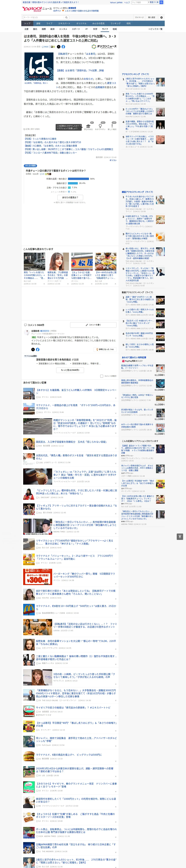This screenshot has height=868, width=186.
Task: Open 【画像】はま寿司「深夜料金」 detail link
Action: 80,70
